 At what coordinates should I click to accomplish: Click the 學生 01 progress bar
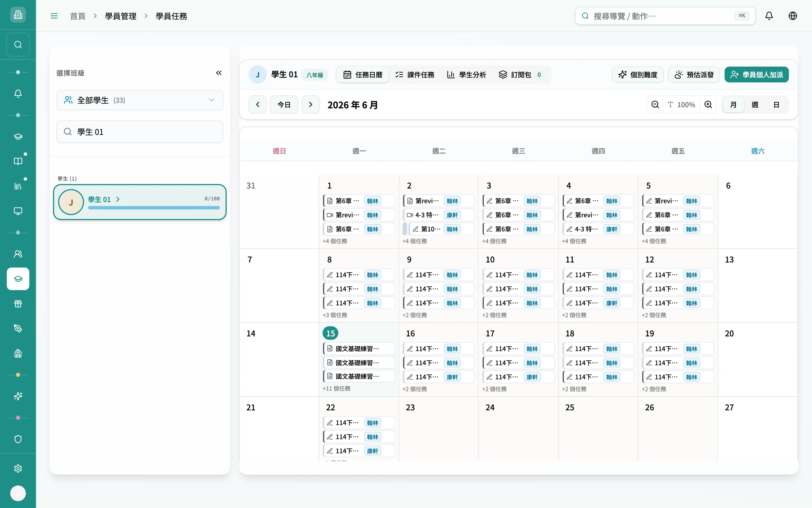click(x=154, y=208)
